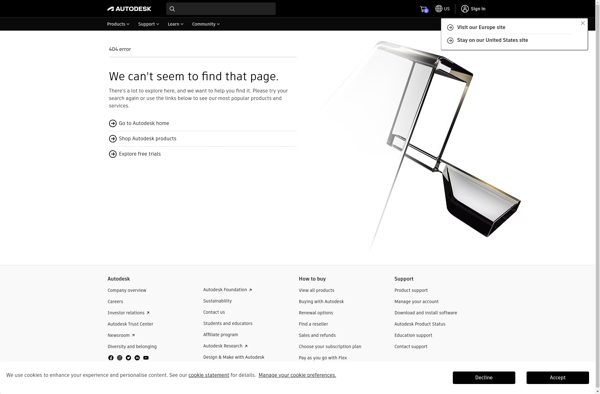
Task: Open Buying with Autodesk link
Action: click(x=321, y=301)
